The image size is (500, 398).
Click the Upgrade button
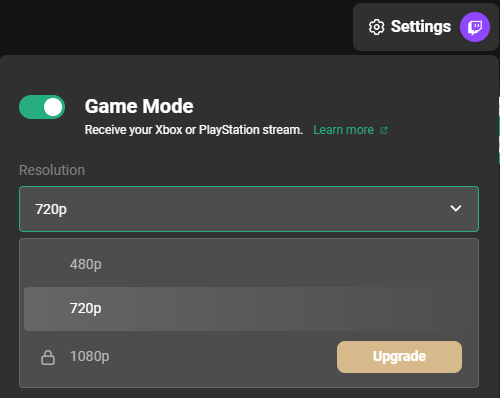[x=399, y=357]
